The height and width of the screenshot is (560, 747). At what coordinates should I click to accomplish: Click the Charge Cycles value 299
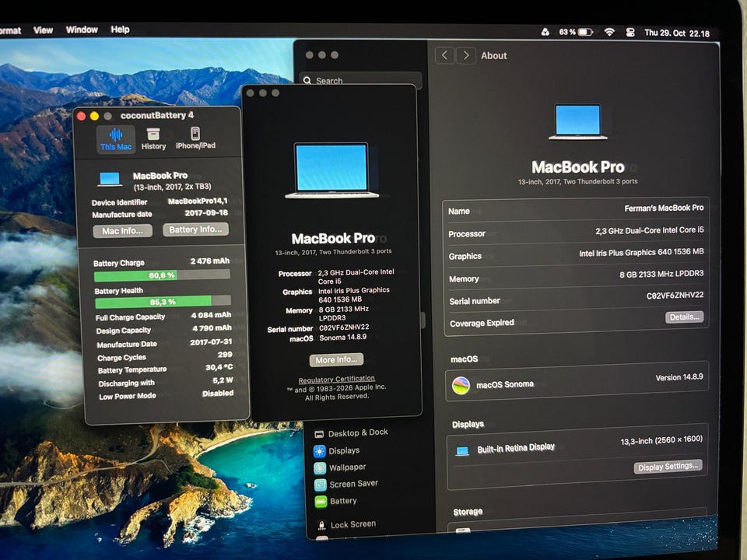[225, 355]
